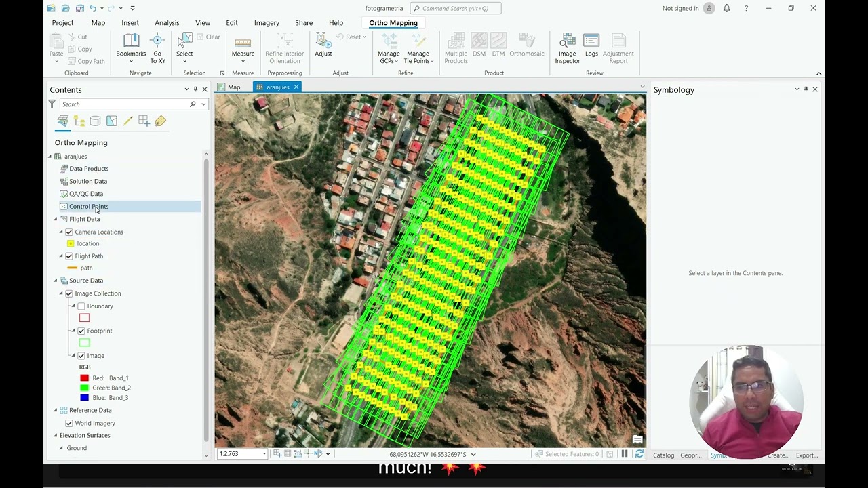Click the Contents search input field

(124, 104)
